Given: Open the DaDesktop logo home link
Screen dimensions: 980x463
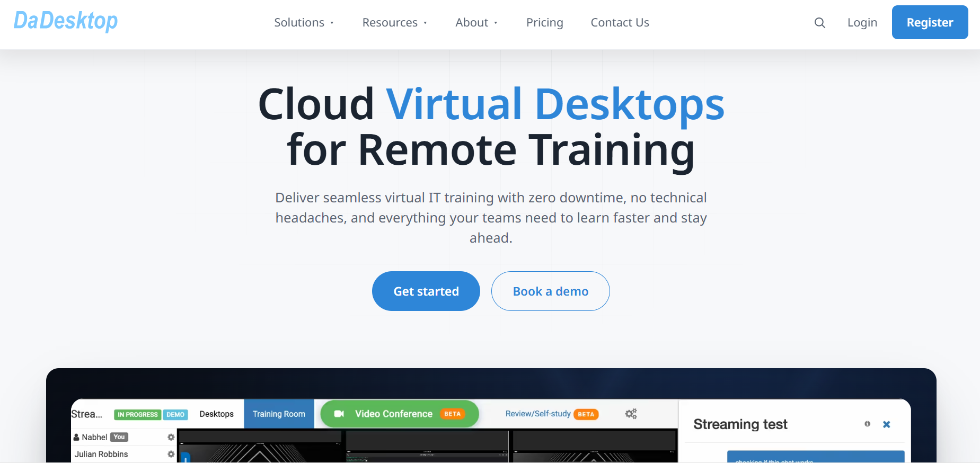Looking at the screenshot, I should [x=66, y=21].
